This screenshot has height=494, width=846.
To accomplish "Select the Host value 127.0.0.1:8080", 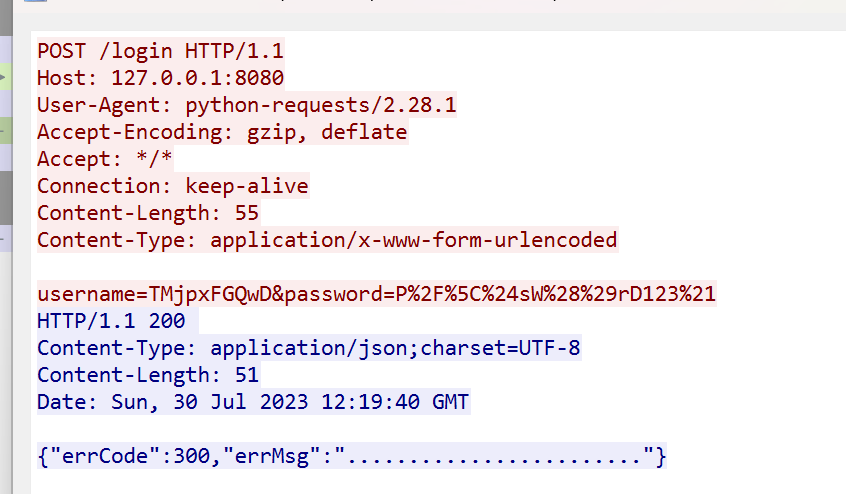I will pyautogui.click(x=197, y=77).
